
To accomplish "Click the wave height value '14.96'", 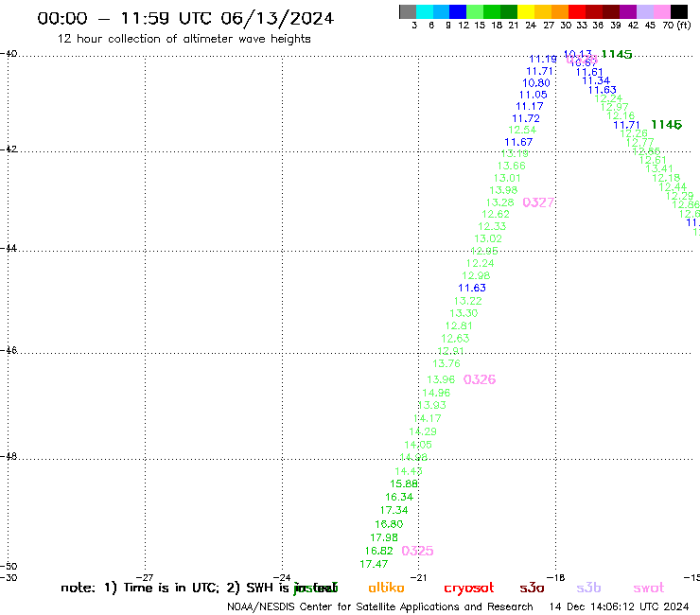I will coord(436,393).
